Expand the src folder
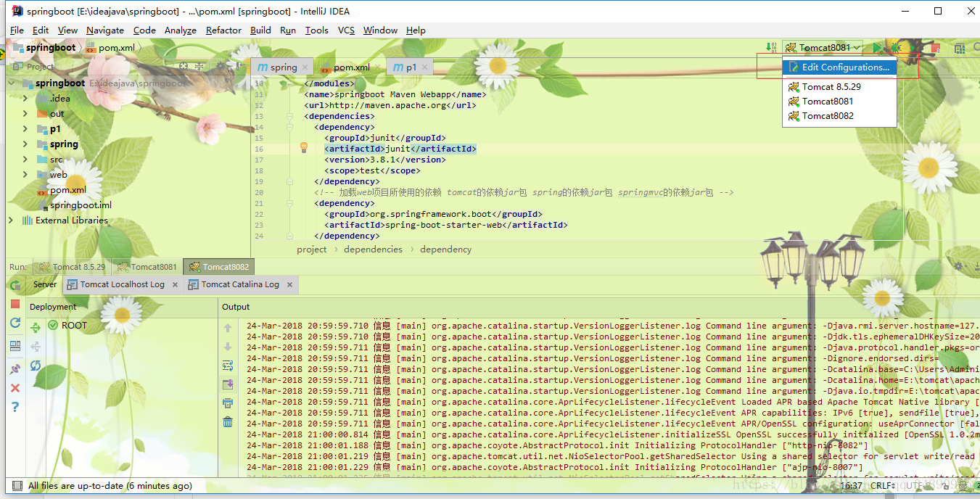This screenshot has height=499, width=980. 25,160
